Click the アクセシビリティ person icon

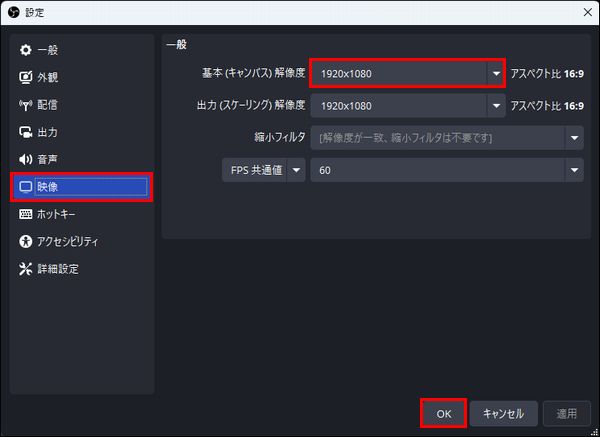(26, 241)
